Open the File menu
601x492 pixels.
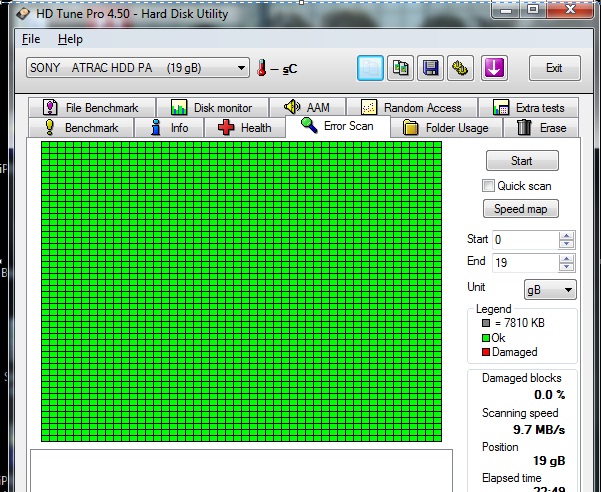pyautogui.click(x=31, y=39)
